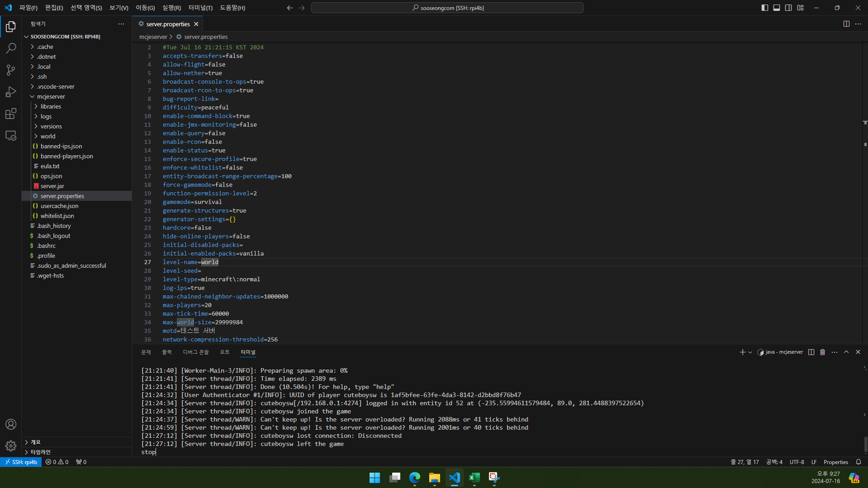Maximize the panel size with chevron
The height and width of the screenshot is (488, 868).
click(846, 352)
